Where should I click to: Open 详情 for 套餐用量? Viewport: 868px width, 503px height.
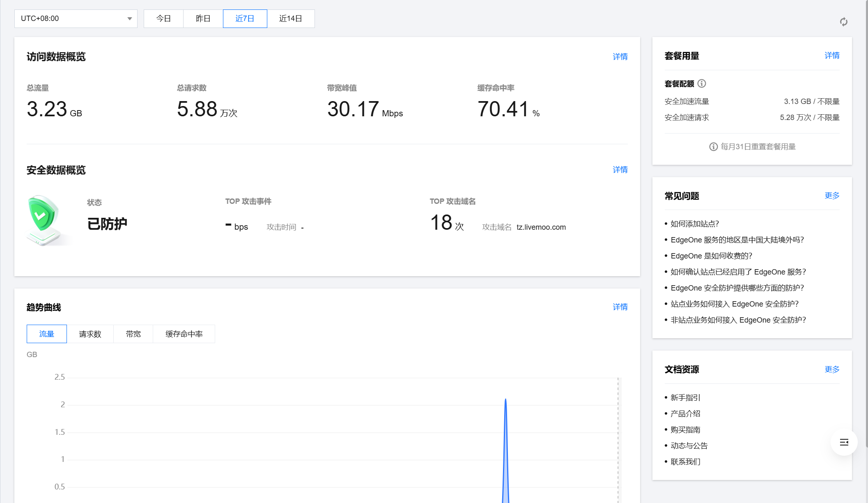832,55
